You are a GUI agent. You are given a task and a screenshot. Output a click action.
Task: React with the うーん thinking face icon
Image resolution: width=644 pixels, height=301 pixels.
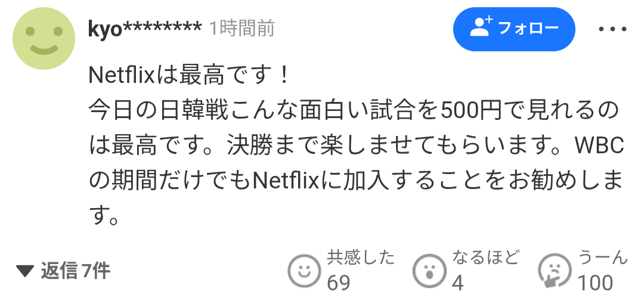coord(555,271)
